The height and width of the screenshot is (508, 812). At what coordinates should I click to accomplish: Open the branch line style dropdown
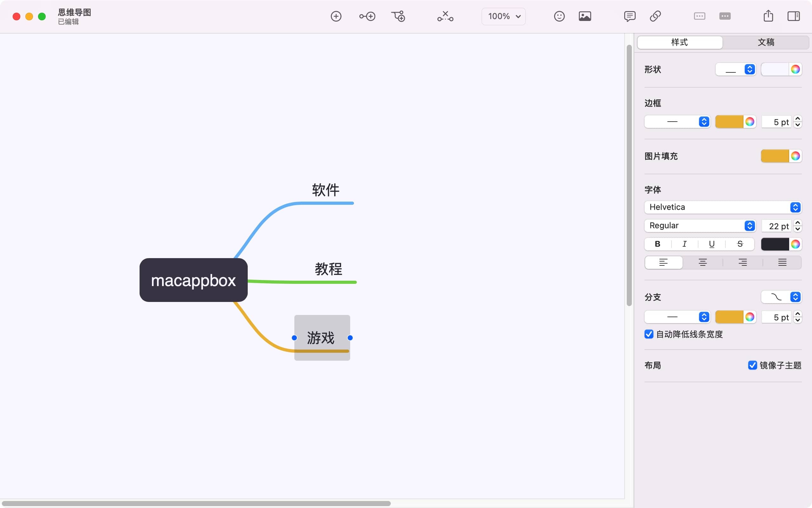[677, 317]
